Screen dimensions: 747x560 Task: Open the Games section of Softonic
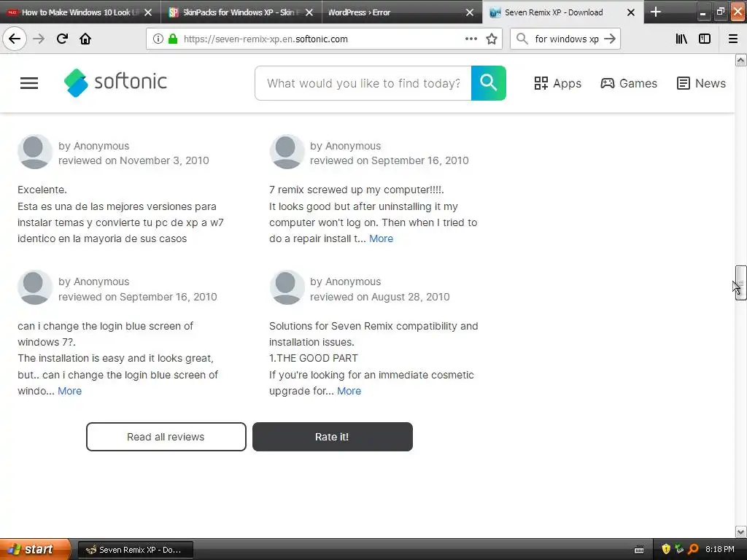(628, 83)
